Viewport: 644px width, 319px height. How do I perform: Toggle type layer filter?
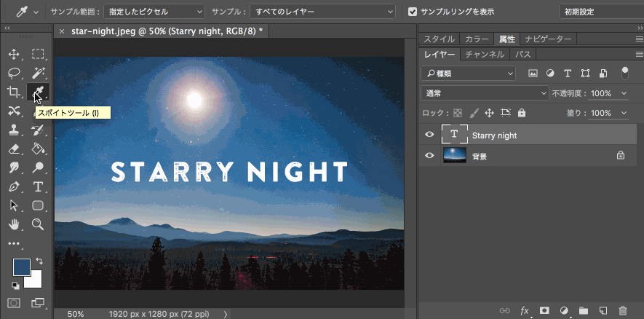568,74
